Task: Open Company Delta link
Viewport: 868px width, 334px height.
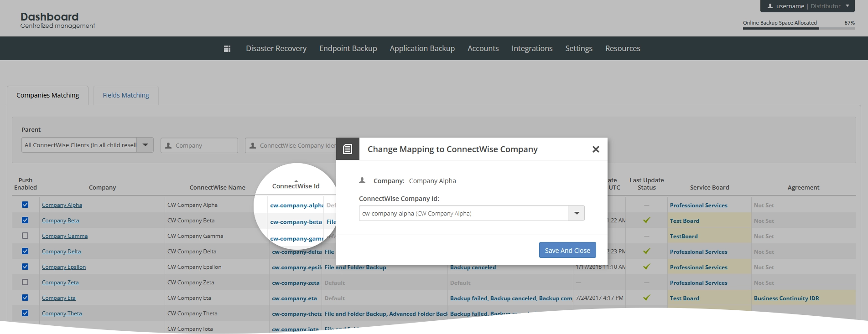Action: coord(61,252)
